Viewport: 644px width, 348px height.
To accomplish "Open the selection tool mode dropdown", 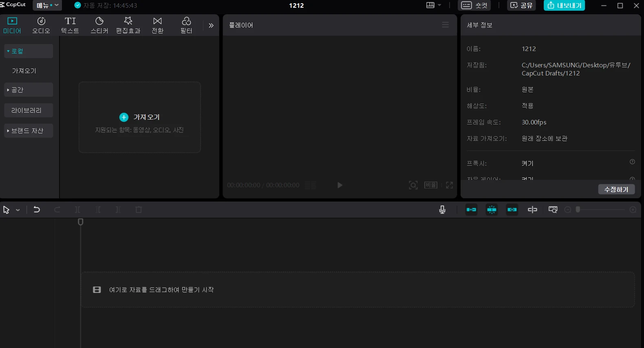I will coord(18,210).
